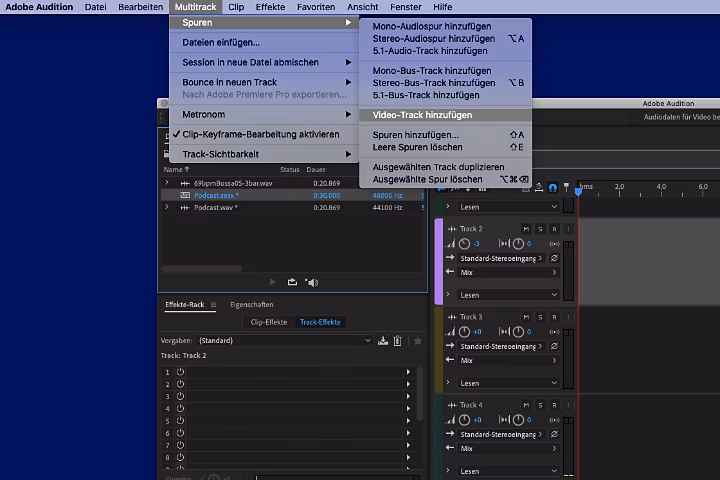720x480 pixels.
Task: Solo Track 2 with S button
Action: click(x=540, y=229)
